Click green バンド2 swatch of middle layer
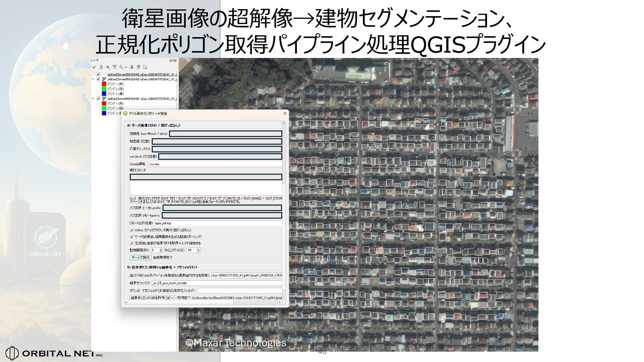Viewport: 644px width, 362px height. point(104,89)
